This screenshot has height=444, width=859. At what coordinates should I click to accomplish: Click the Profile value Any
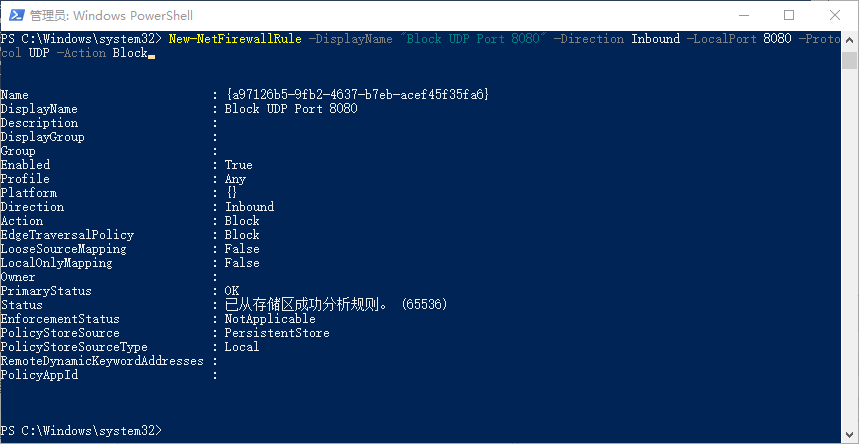coord(235,179)
